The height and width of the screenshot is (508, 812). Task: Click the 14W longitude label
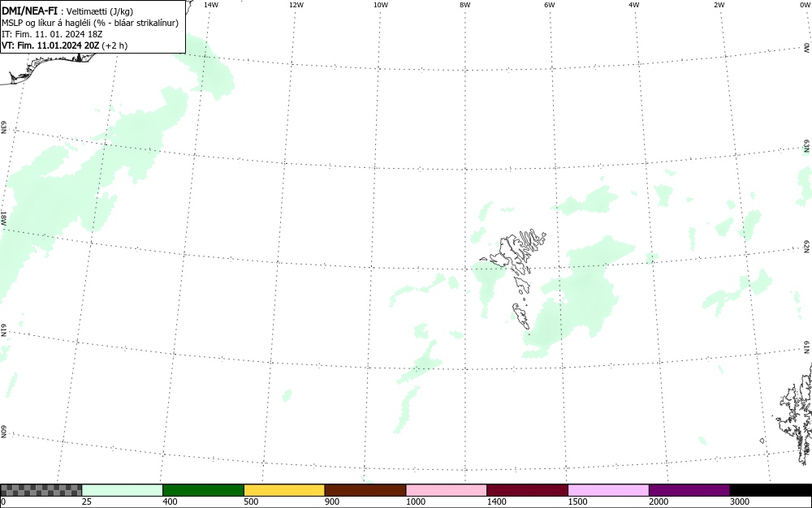(x=211, y=5)
